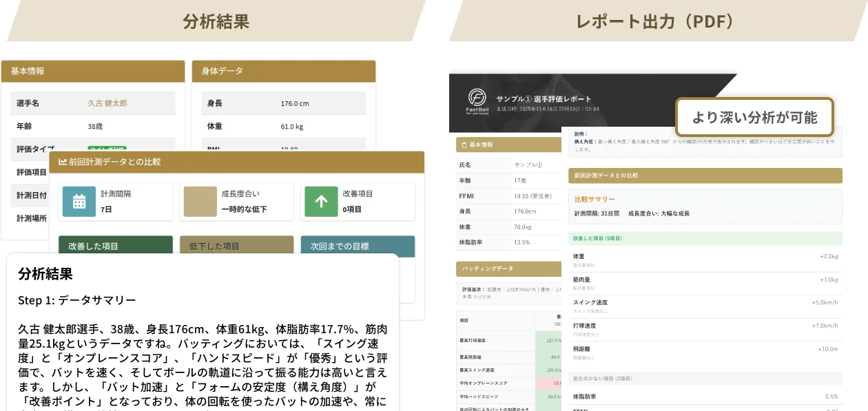
Task: Click the 最高打球速度 table row
Action: tap(508, 339)
